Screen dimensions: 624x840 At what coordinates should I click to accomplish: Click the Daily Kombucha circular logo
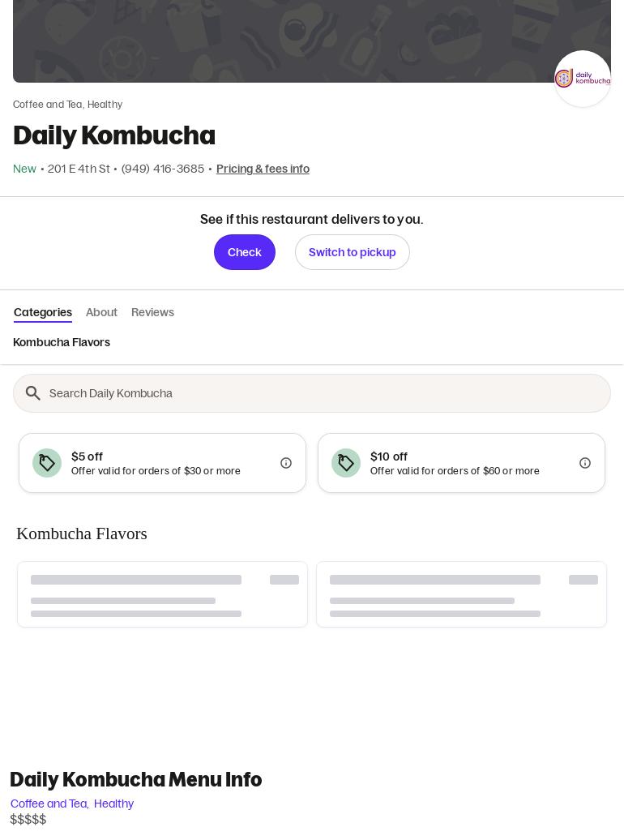pos(583,78)
